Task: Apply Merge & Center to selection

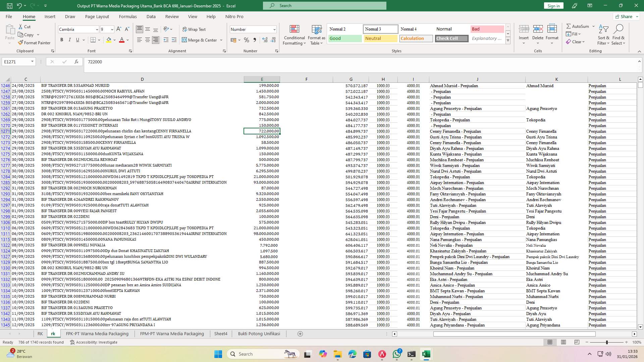Action: pyautogui.click(x=200, y=40)
